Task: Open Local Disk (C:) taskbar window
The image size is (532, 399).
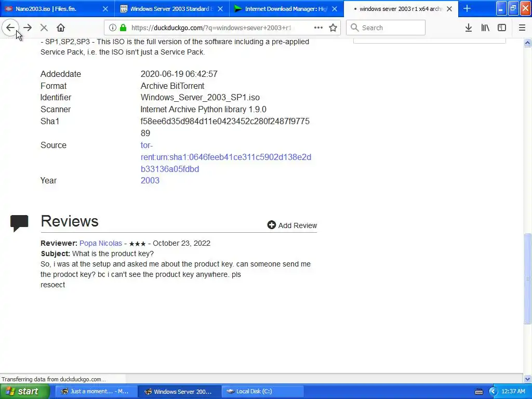Action: pos(263,392)
